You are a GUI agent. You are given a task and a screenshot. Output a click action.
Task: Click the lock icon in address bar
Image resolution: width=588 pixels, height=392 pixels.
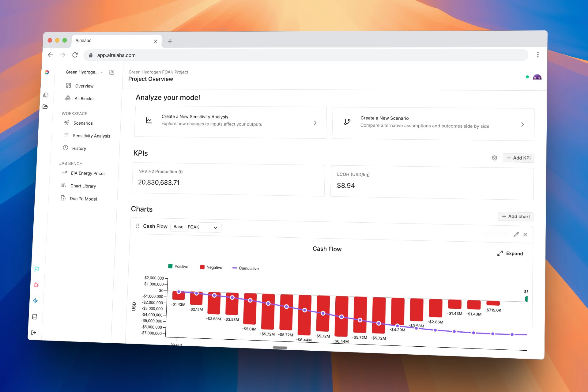tap(91, 55)
